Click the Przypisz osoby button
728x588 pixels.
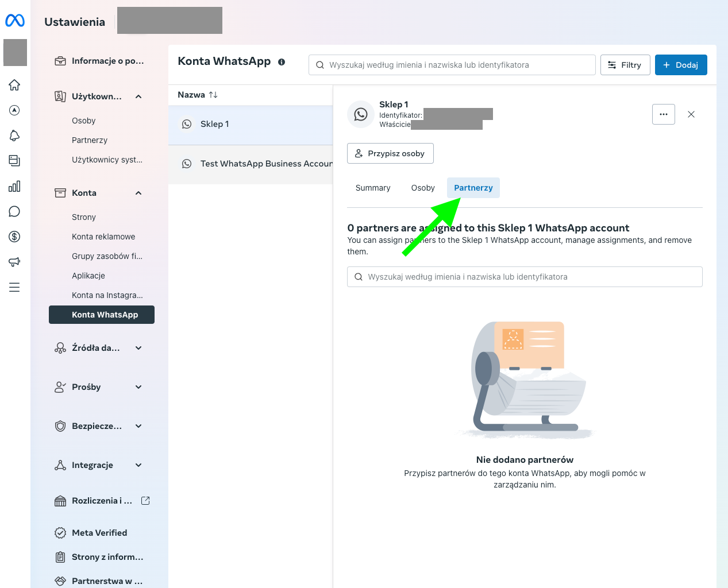tap(390, 153)
